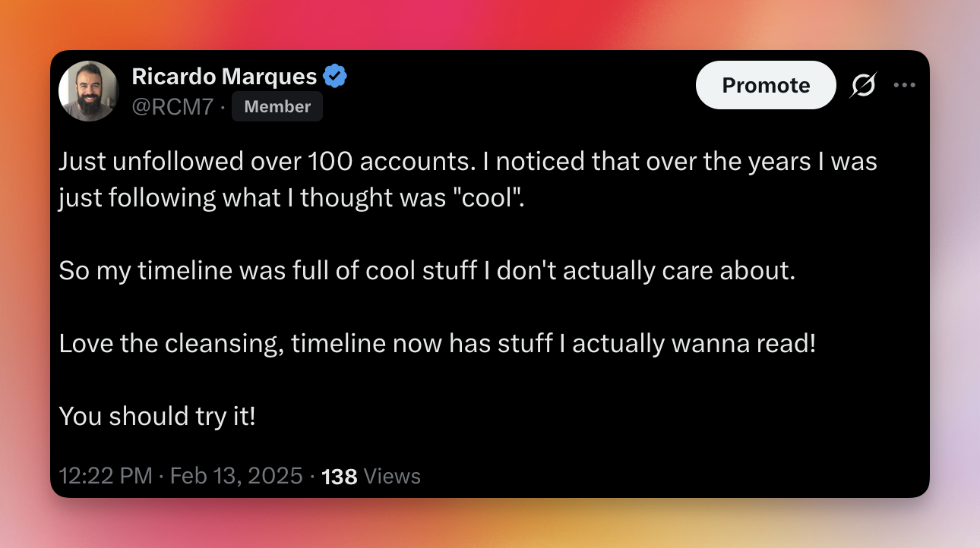The image size is (980, 548).
Task: Click the Feb 13, 2025 date
Action: pyautogui.click(x=236, y=477)
